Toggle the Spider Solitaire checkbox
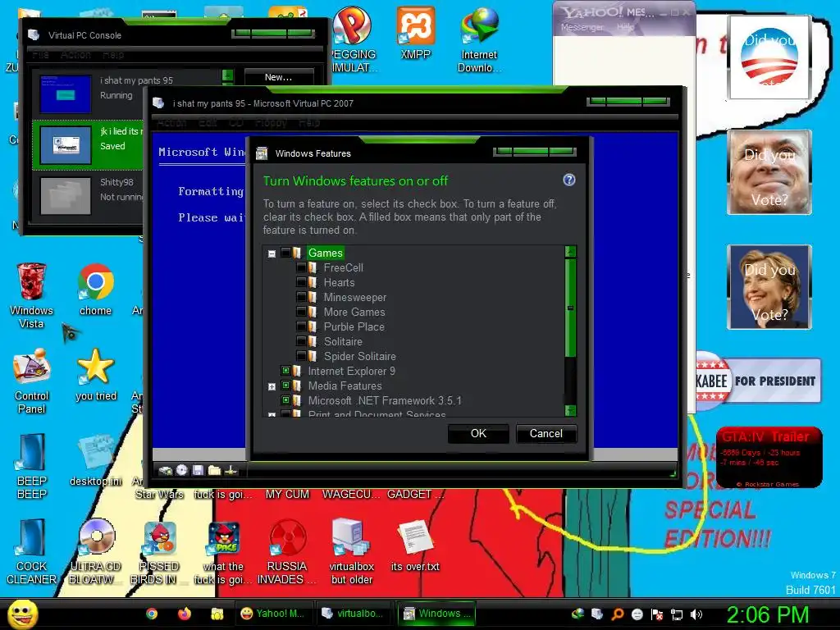Screen dimensions: 840x630 302,356
